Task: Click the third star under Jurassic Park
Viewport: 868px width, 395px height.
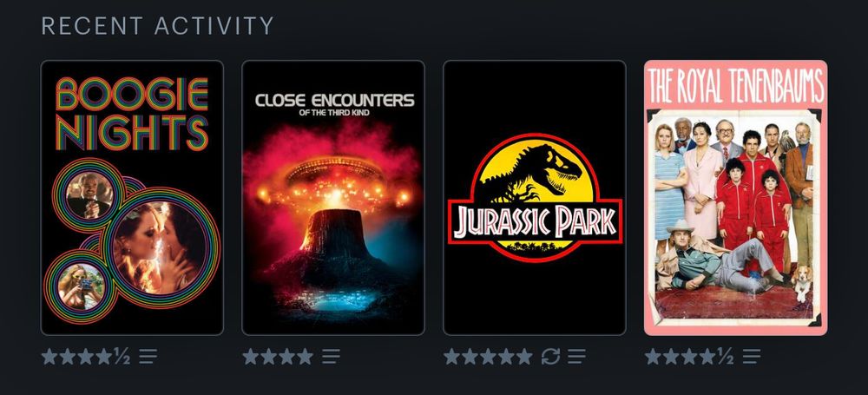Action: click(x=488, y=356)
